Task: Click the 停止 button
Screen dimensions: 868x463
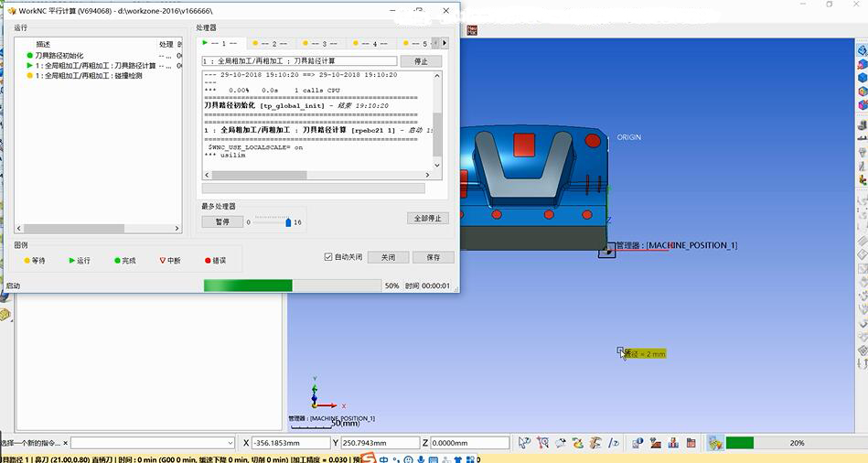Action: coord(421,61)
